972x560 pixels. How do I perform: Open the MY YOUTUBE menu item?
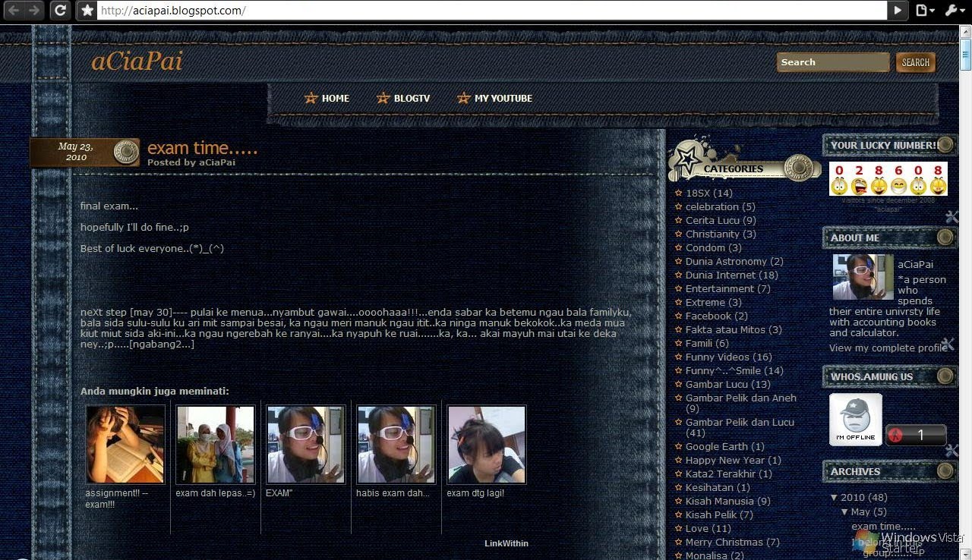503,98
